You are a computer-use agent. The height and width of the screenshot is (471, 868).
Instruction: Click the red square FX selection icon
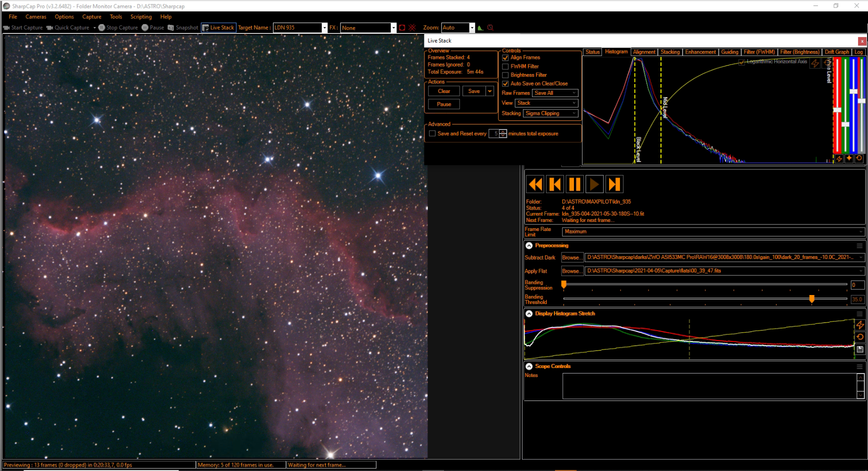click(x=402, y=27)
